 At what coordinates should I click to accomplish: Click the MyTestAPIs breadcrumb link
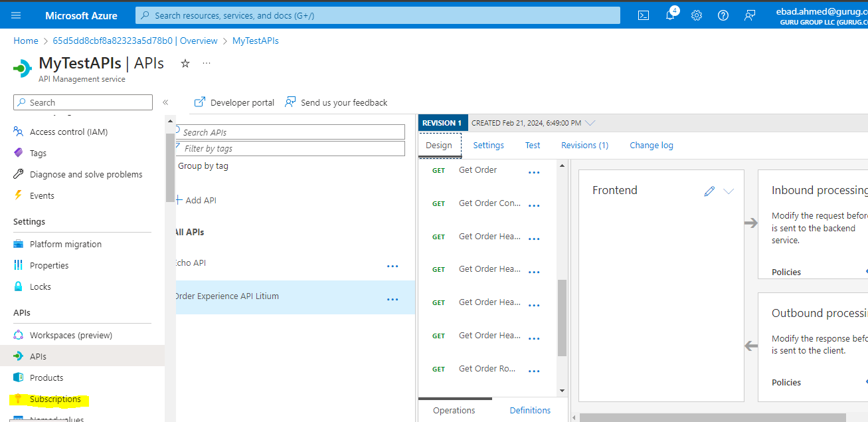(256, 41)
